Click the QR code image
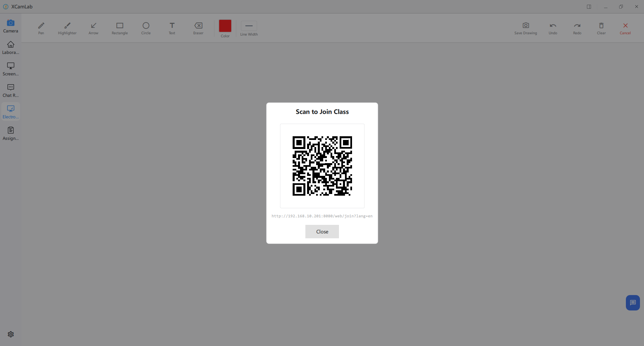The width and height of the screenshot is (644, 346). (x=322, y=166)
